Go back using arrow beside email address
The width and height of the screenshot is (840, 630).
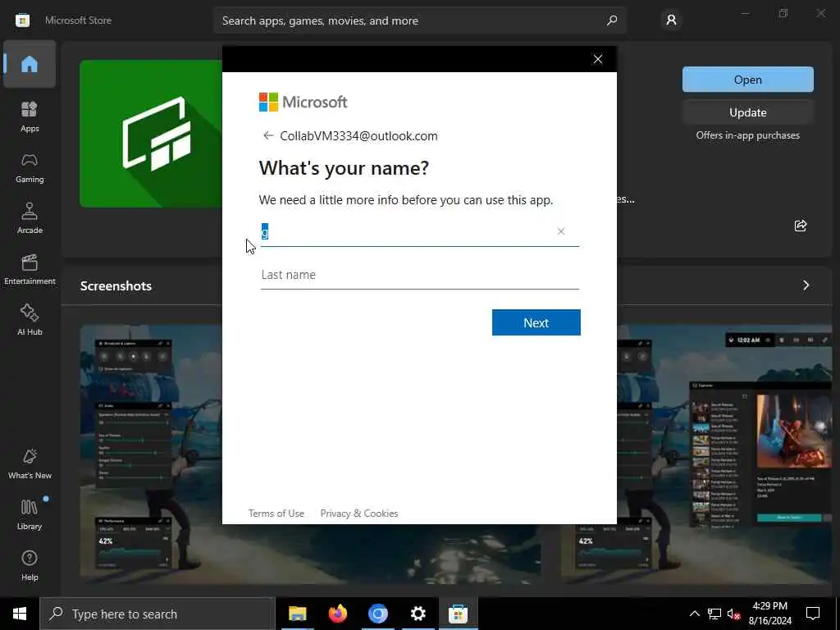268,135
